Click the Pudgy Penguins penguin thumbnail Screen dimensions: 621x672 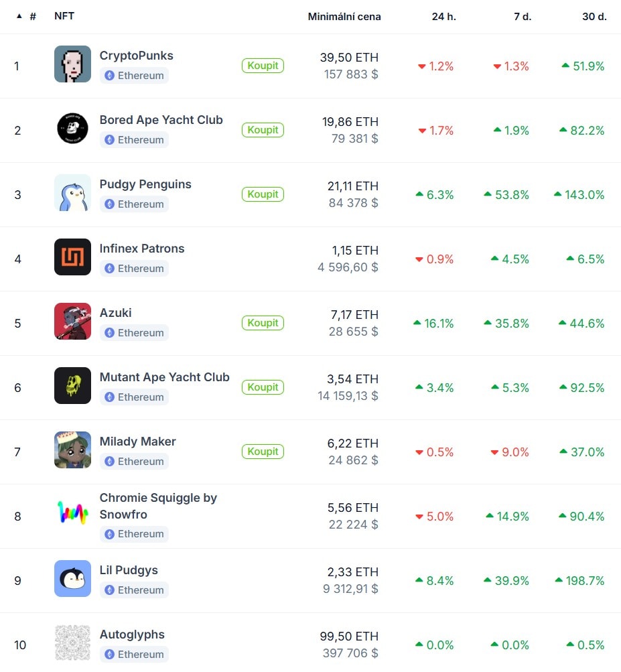pos(72,193)
